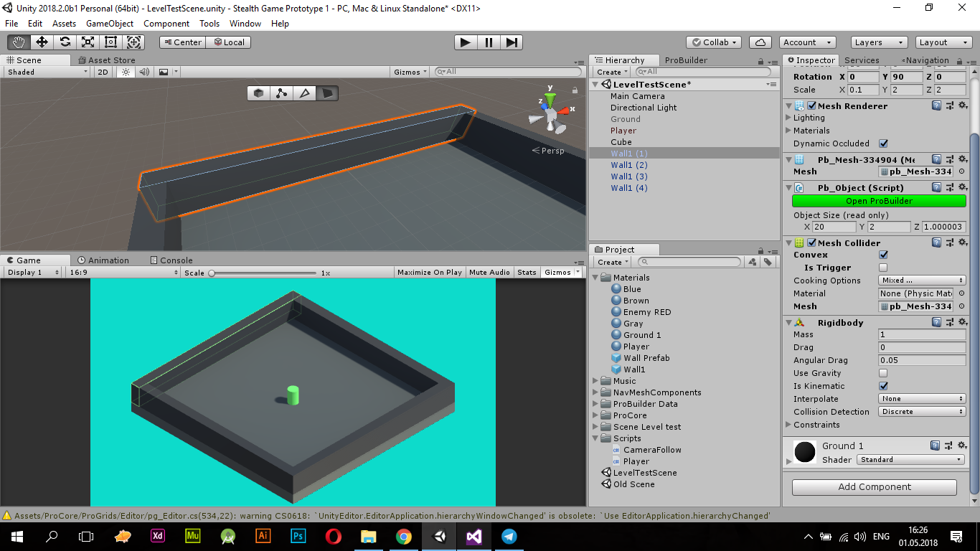
Task: Click the Open ProBuilder button
Action: point(879,201)
